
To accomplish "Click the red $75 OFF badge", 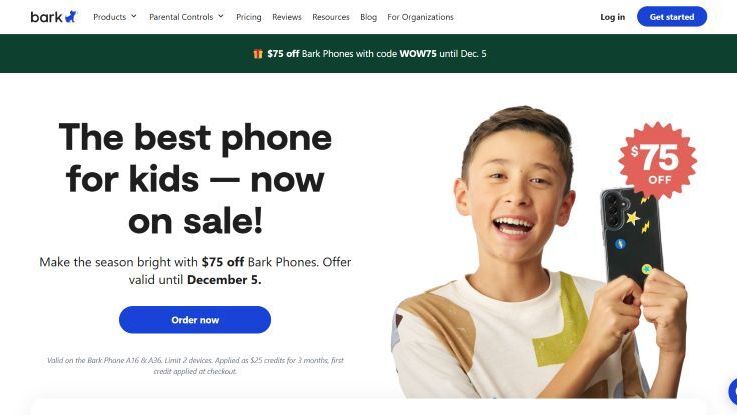I will tap(657, 161).
